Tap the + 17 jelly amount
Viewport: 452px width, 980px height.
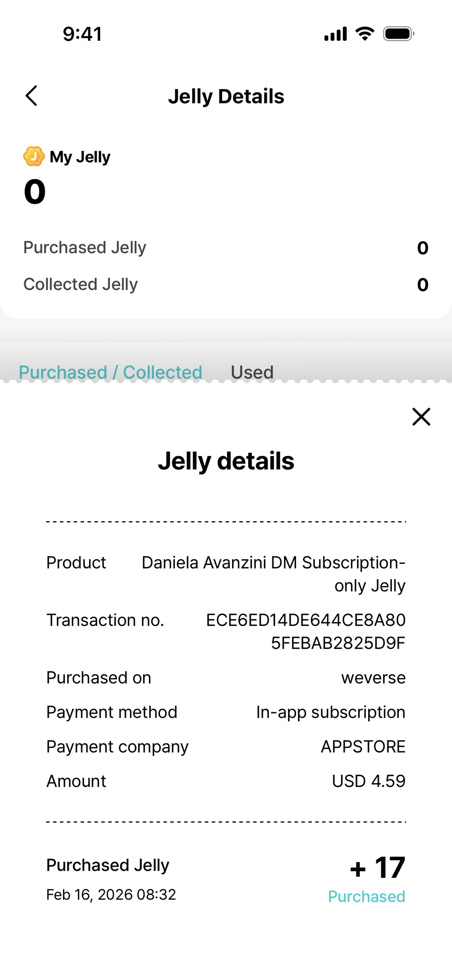point(377,868)
